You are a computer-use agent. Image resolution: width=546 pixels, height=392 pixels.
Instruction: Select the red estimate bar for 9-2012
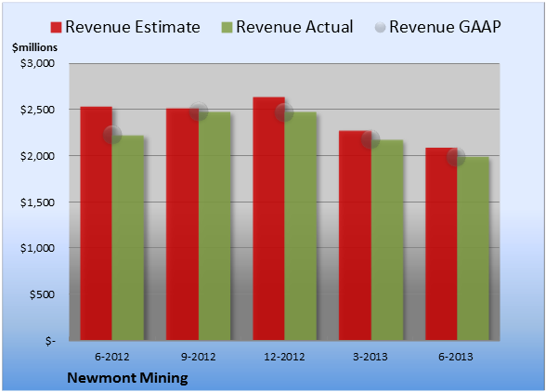click(182, 225)
